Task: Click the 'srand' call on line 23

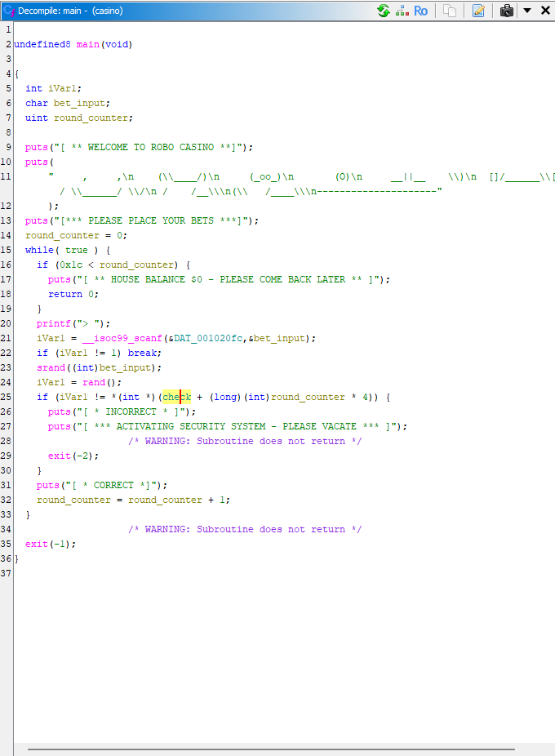Action: click(51, 368)
